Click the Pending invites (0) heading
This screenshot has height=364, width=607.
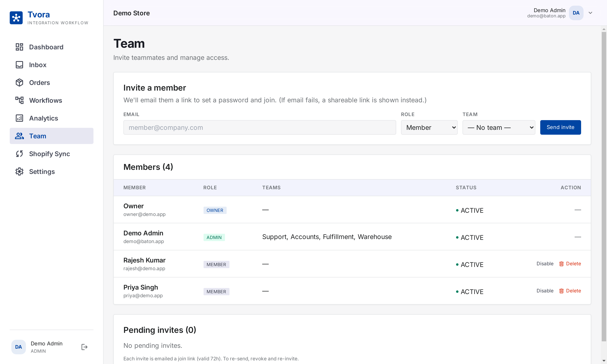pyautogui.click(x=160, y=330)
